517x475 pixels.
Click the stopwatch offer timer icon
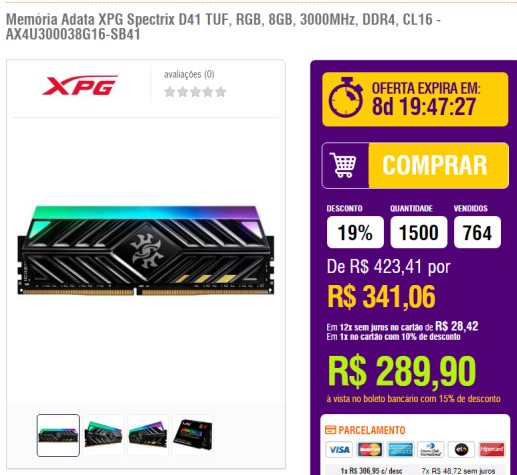(x=345, y=98)
